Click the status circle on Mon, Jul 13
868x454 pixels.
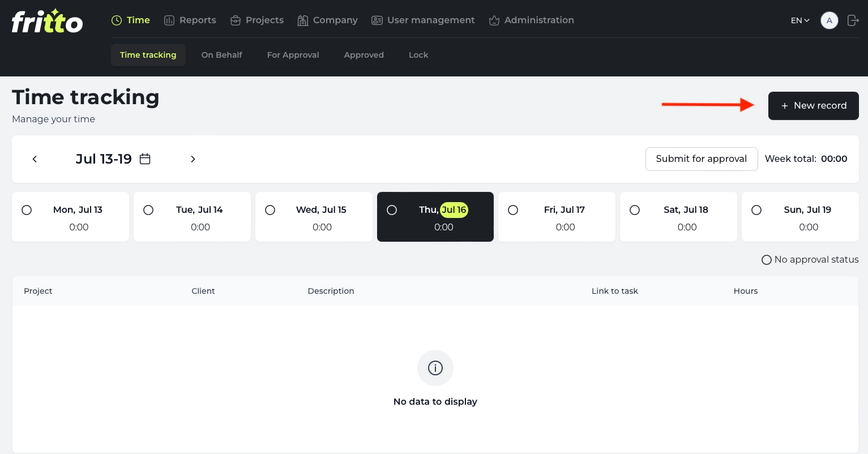point(27,210)
